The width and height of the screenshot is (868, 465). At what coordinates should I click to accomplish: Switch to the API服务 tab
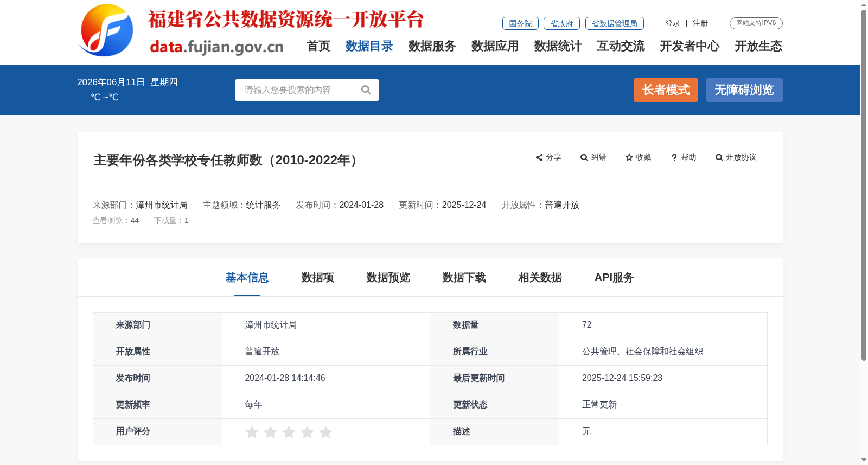click(x=614, y=278)
